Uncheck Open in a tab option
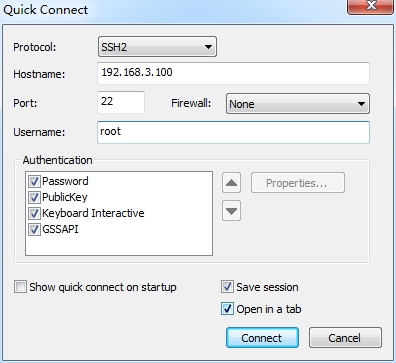Image resolution: width=396 pixels, height=363 pixels. 227,309
